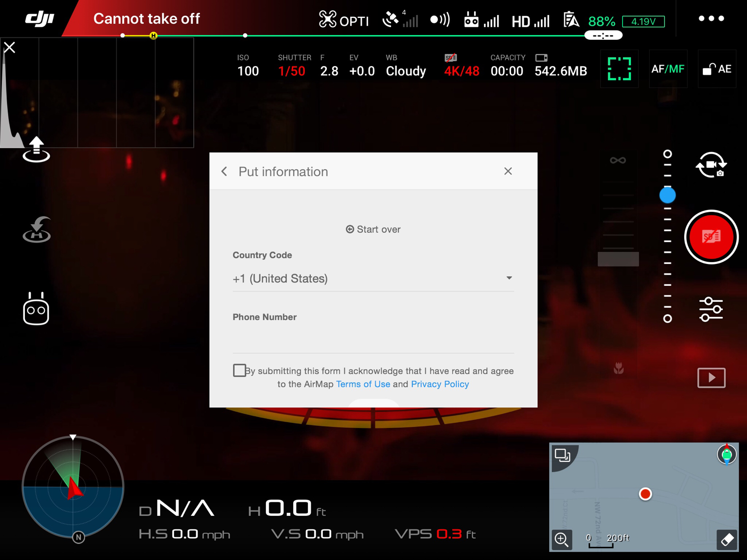Adjust the manual focus slider bar
This screenshot has width=747, height=560.
click(618, 259)
